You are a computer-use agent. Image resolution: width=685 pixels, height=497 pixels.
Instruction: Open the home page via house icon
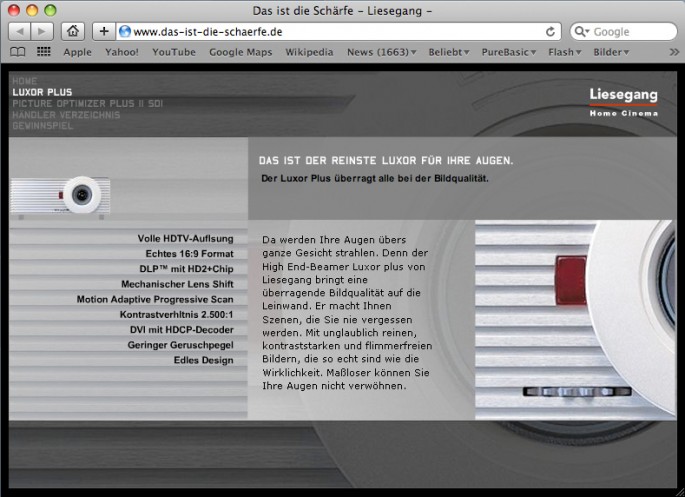[73, 31]
